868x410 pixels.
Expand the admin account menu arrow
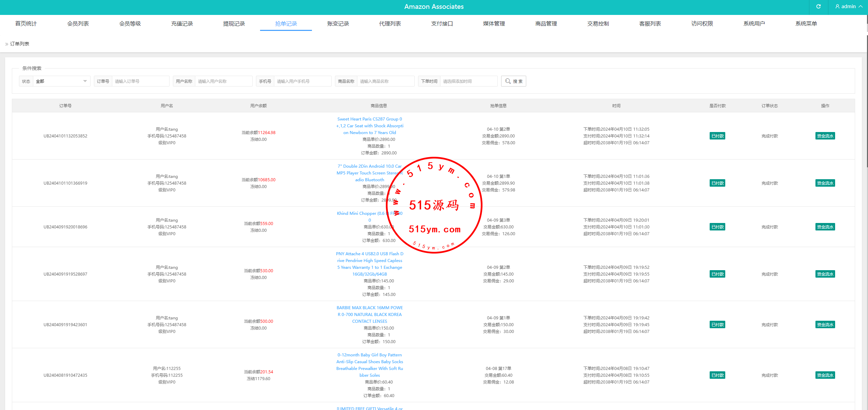(x=861, y=6)
